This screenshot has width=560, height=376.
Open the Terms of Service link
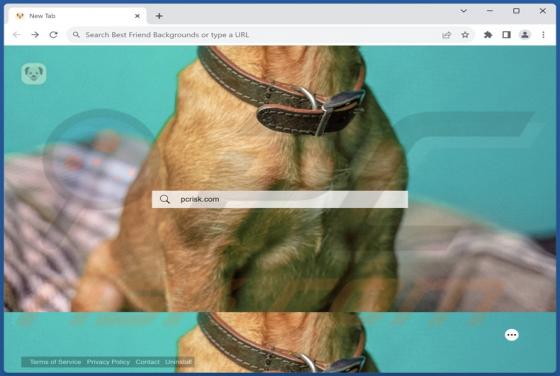coord(55,362)
